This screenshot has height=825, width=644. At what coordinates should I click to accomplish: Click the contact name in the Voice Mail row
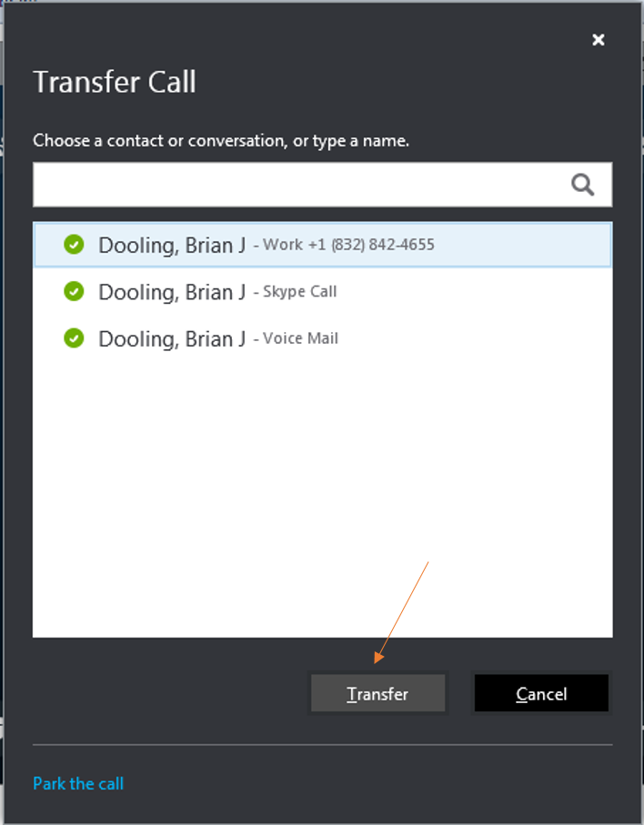coord(172,338)
